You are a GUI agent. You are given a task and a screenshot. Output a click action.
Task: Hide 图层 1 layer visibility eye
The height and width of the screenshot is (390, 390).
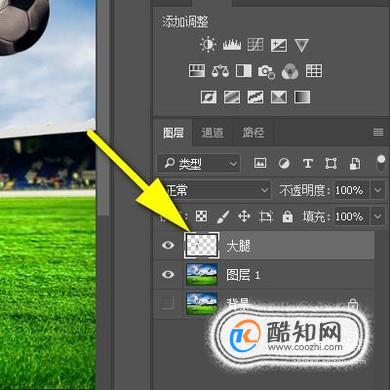point(168,274)
